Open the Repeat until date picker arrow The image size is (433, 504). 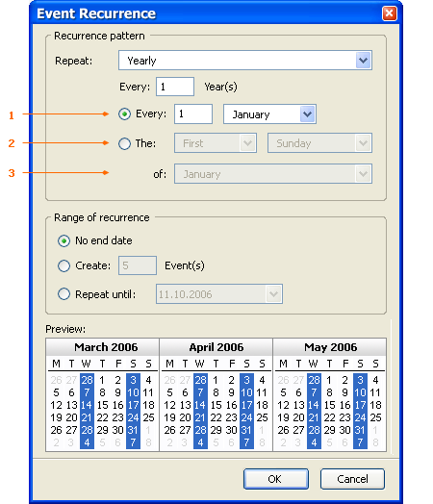click(274, 293)
